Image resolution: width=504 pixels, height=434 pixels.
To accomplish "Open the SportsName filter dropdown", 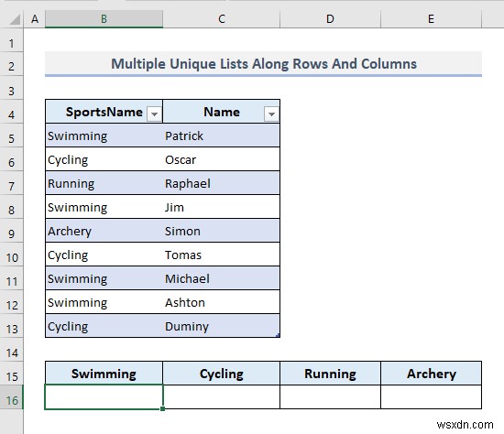I will click(x=154, y=114).
